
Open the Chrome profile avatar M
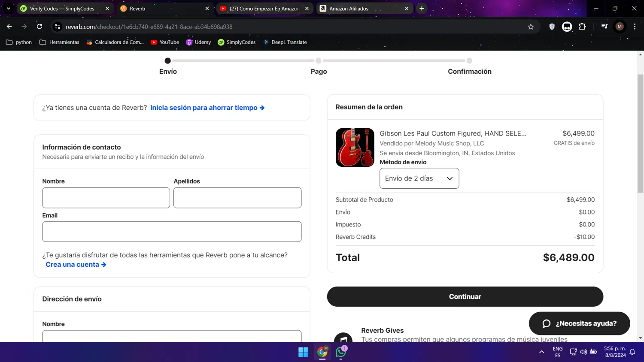[620, 27]
